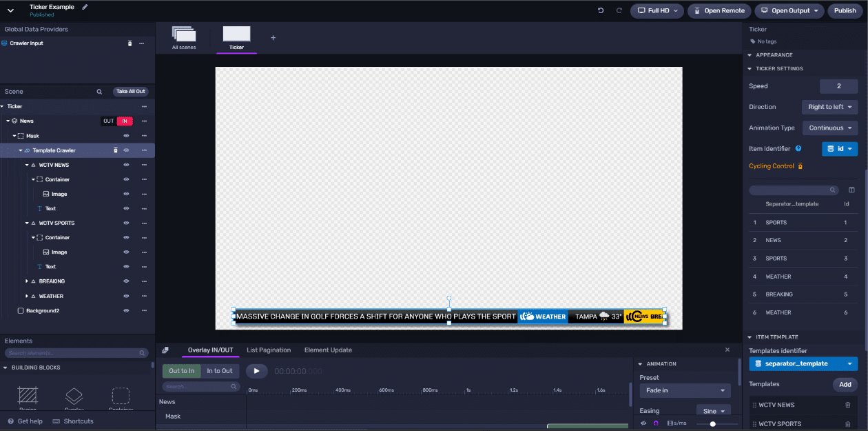Toggle the magnet snap icon in timeline
This screenshot has width=868, height=431.
[x=656, y=423]
